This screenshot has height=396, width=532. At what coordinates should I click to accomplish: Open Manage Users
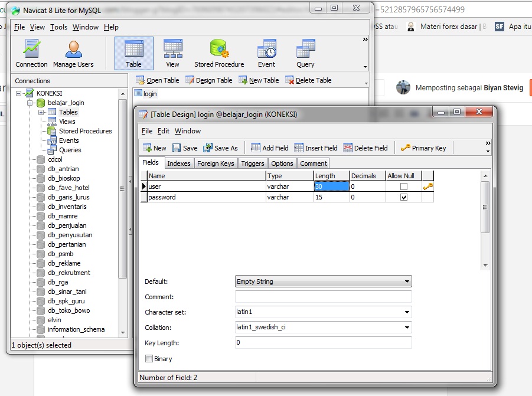point(73,54)
